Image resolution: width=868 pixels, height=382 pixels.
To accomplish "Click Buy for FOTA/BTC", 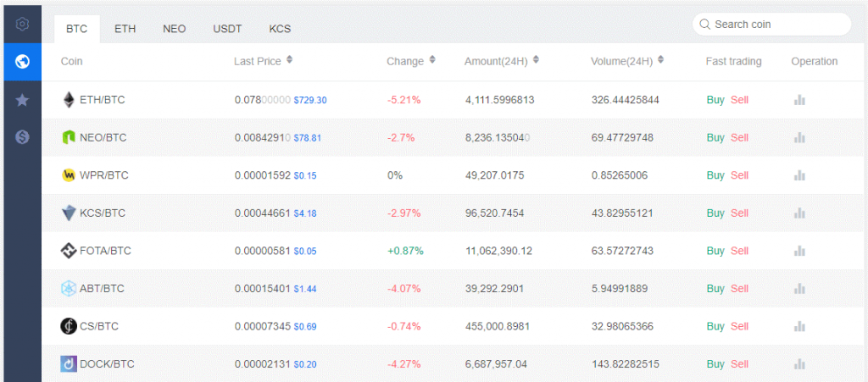I will click(x=715, y=251).
